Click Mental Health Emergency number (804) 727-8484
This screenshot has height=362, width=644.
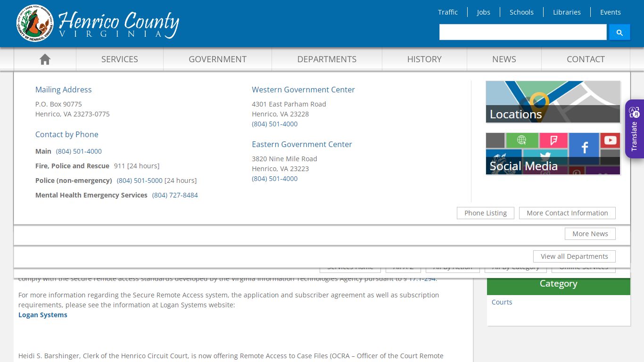[175, 195]
